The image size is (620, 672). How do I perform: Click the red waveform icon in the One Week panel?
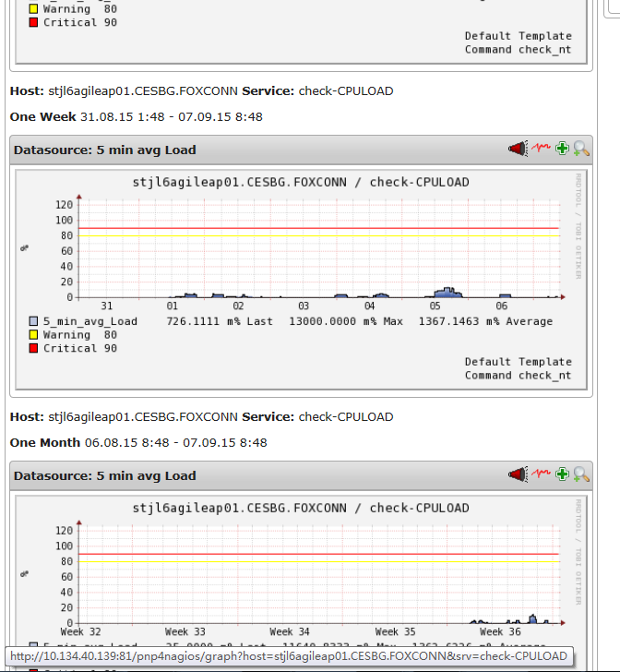coord(541,149)
